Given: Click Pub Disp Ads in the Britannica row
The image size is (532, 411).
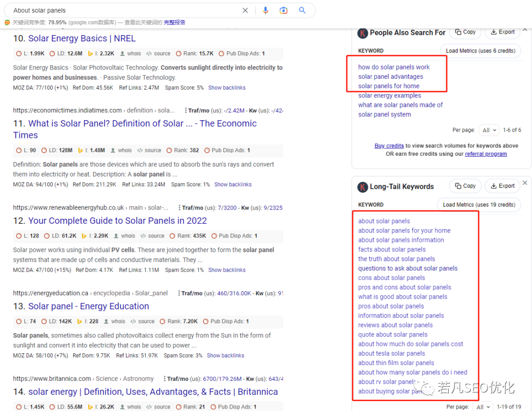Looking at the screenshot, I should (233, 407).
